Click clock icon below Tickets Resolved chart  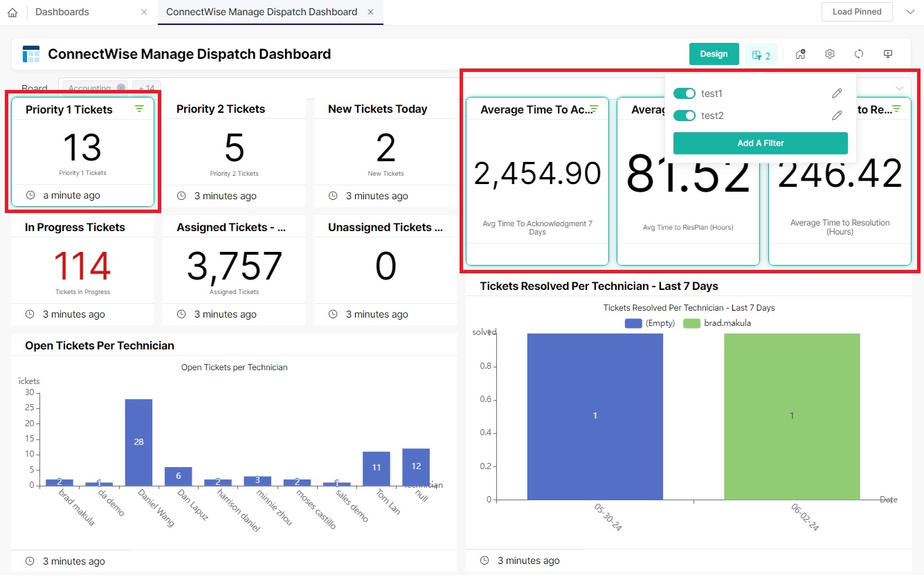484,560
